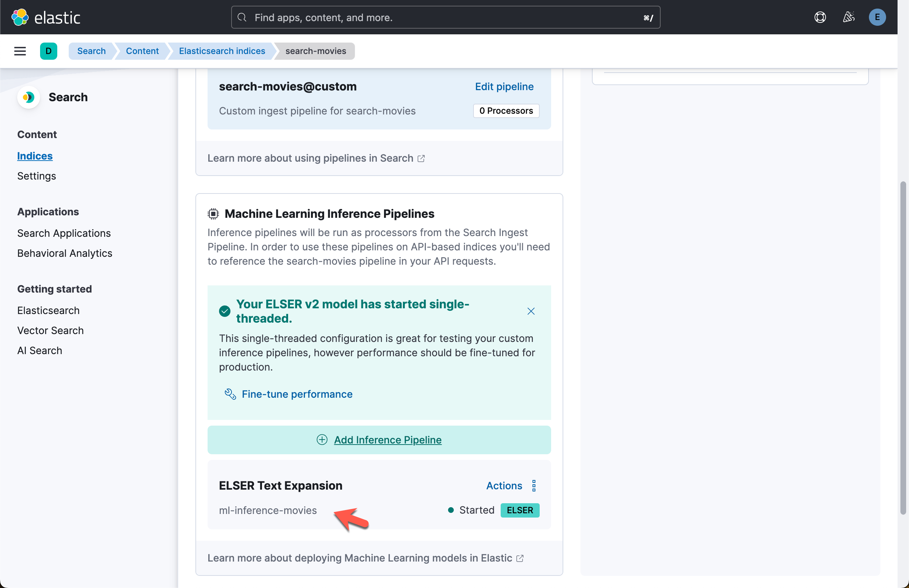Open the navigation hamburger menu

tap(20, 51)
